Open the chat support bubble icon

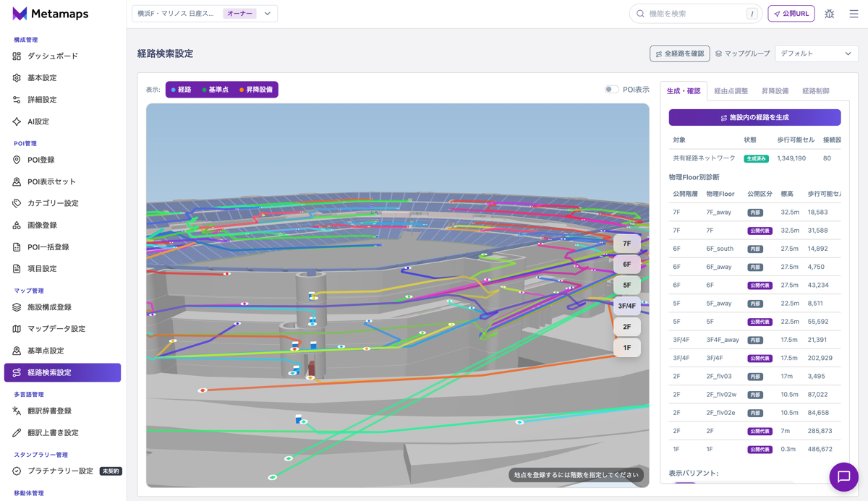[843, 476]
